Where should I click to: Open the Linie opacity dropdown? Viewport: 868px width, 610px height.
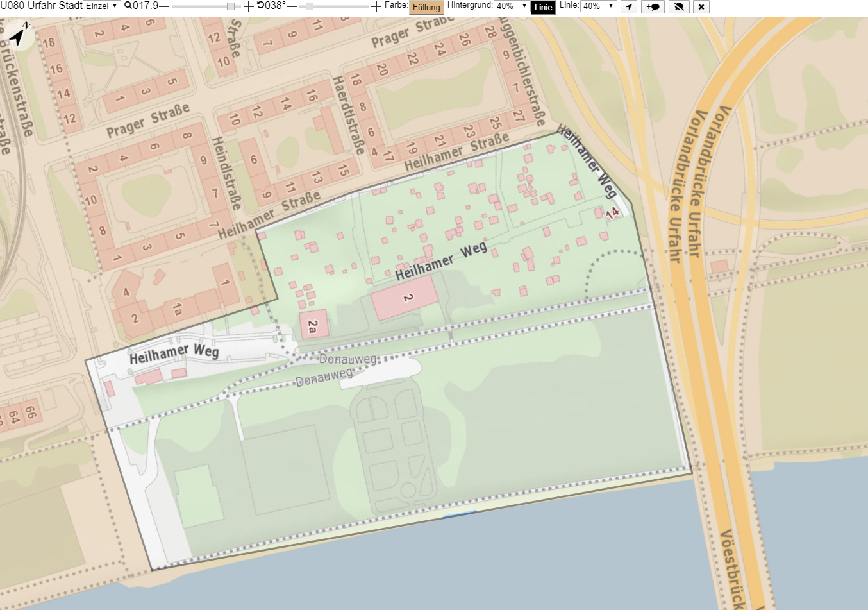point(598,6)
